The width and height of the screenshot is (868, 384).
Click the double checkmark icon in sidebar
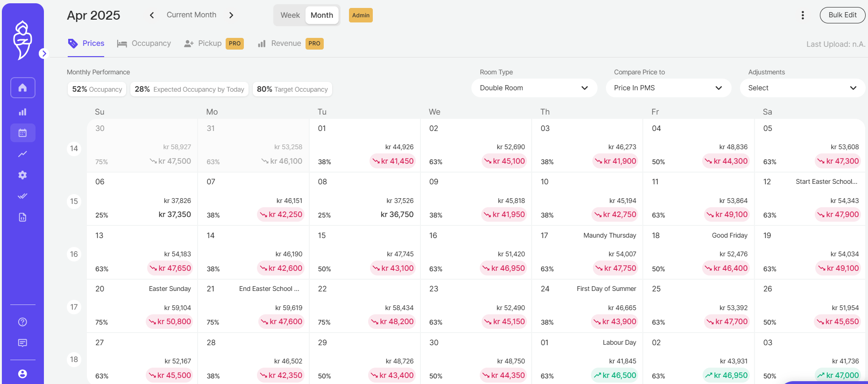(22, 196)
